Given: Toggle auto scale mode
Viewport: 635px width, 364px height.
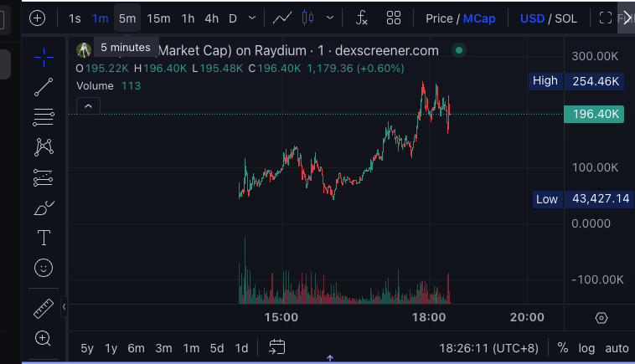Looking at the screenshot, I should 617,348.
